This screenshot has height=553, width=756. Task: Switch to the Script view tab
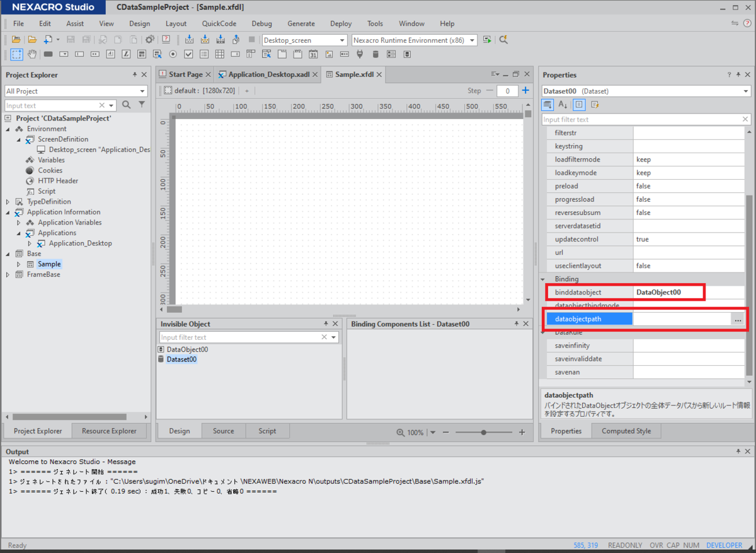[267, 431]
